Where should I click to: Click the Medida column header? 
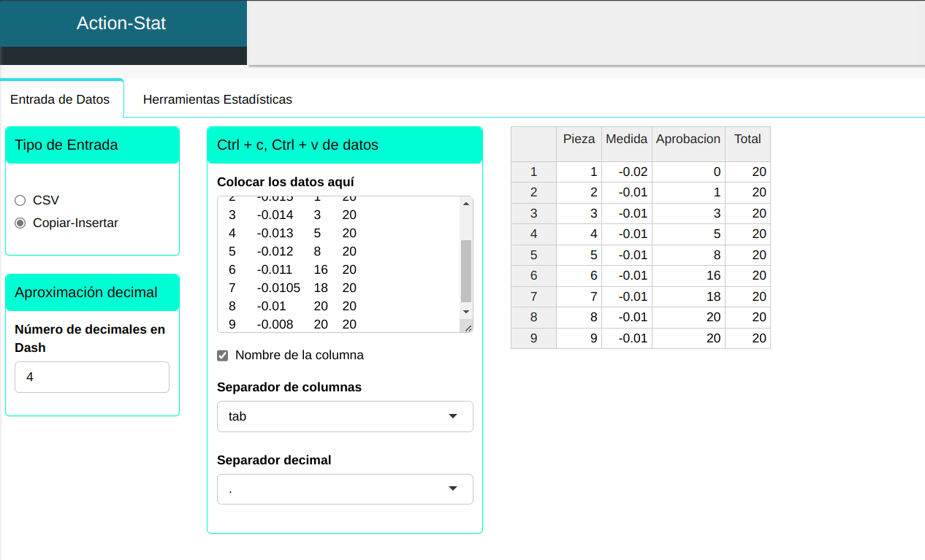(x=626, y=139)
